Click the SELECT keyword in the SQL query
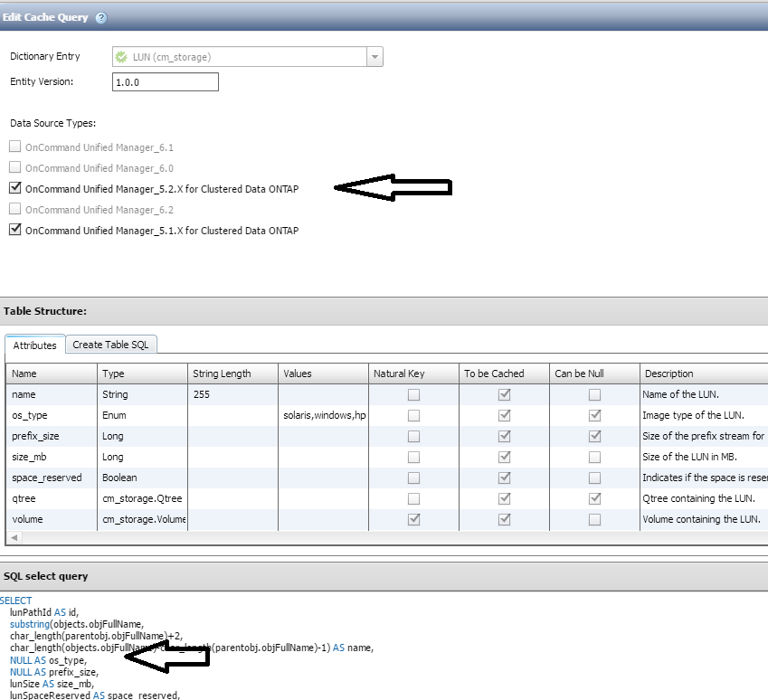The height and width of the screenshot is (700, 768). pyautogui.click(x=15, y=601)
